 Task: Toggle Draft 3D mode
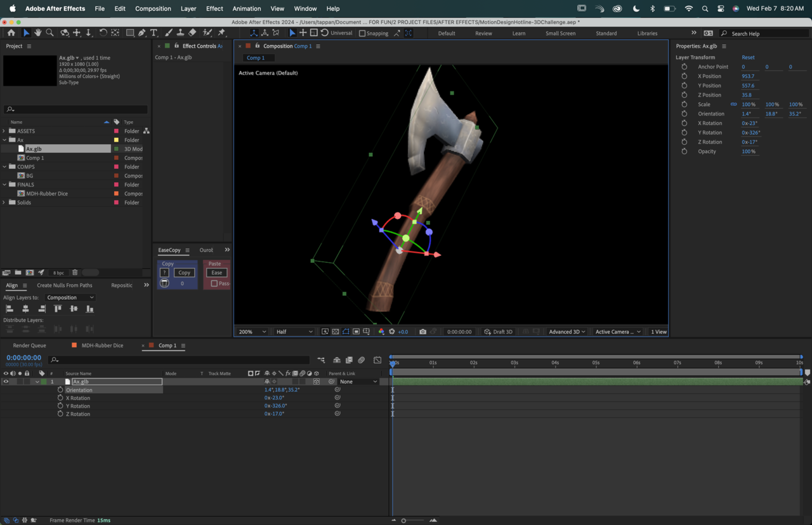[x=498, y=332]
